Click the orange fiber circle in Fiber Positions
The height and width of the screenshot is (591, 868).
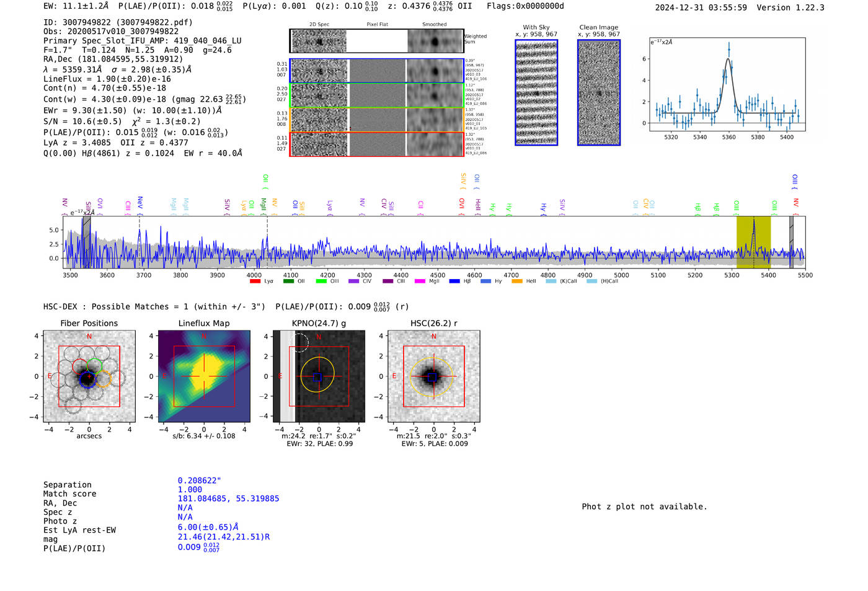tap(103, 379)
